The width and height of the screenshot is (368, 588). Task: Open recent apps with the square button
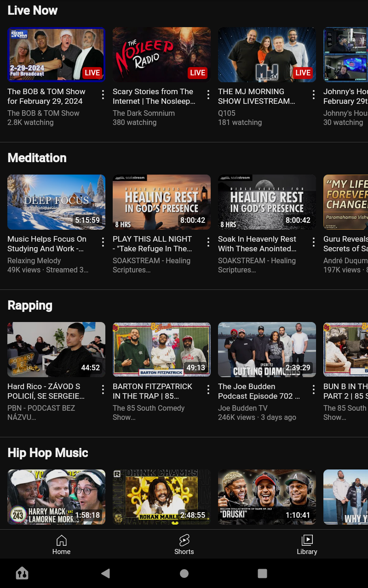coord(262,573)
